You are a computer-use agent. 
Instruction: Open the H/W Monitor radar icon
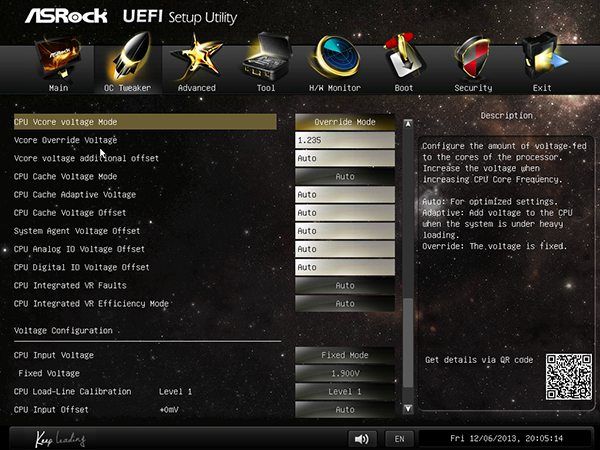pyautogui.click(x=334, y=57)
